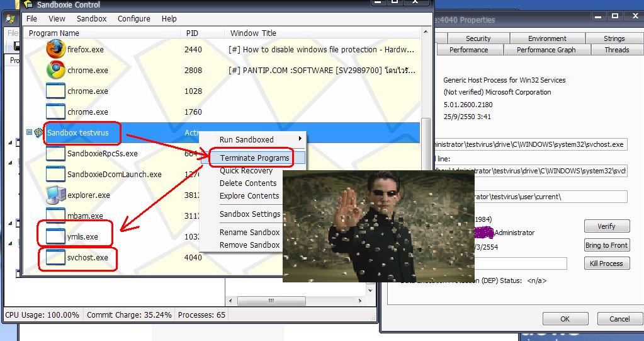The image size is (644, 341).
Task: Switch to Performance tab in Properties window
Action: click(x=468, y=50)
